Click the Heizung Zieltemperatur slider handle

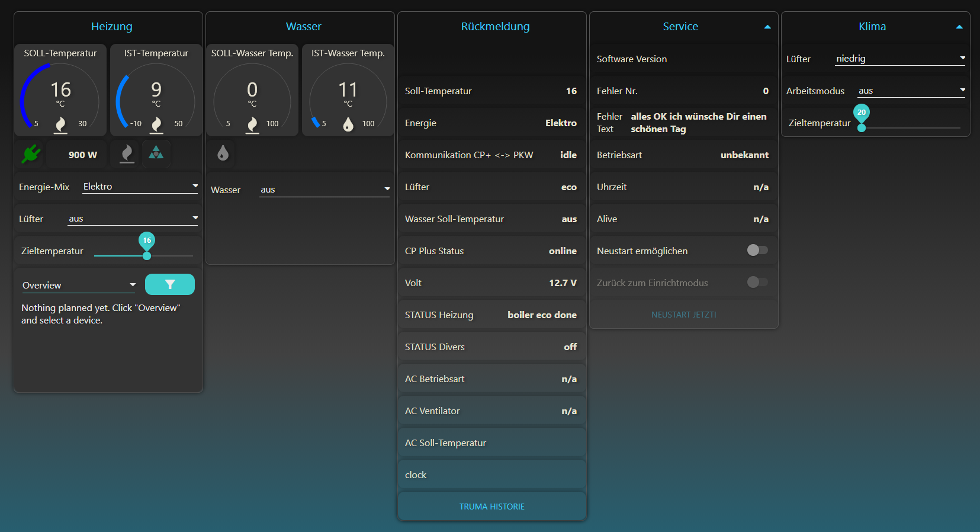tap(147, 256)
